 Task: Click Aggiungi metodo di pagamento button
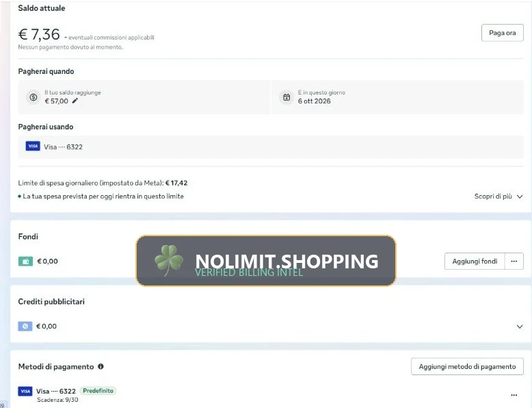(467, 366)
